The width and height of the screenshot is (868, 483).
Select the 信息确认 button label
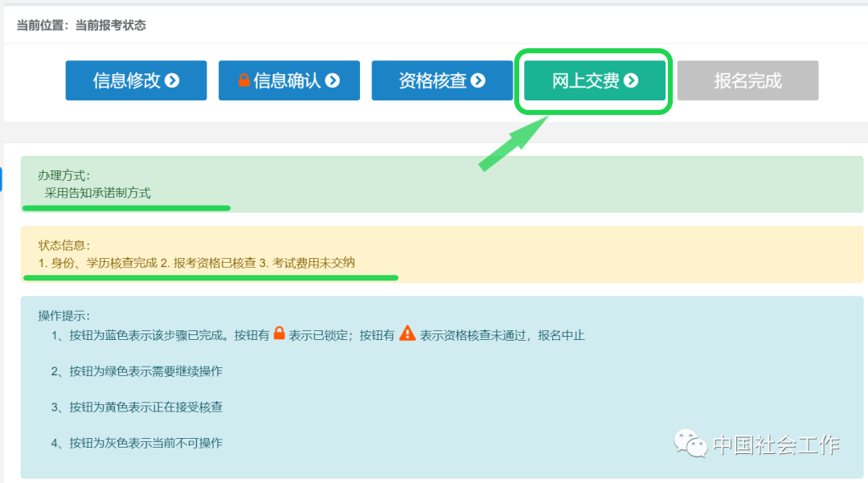pos(287,80)
